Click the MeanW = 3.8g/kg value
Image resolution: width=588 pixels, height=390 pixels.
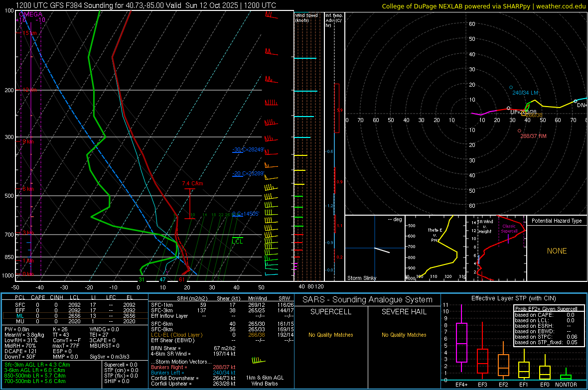click(24, 335)
